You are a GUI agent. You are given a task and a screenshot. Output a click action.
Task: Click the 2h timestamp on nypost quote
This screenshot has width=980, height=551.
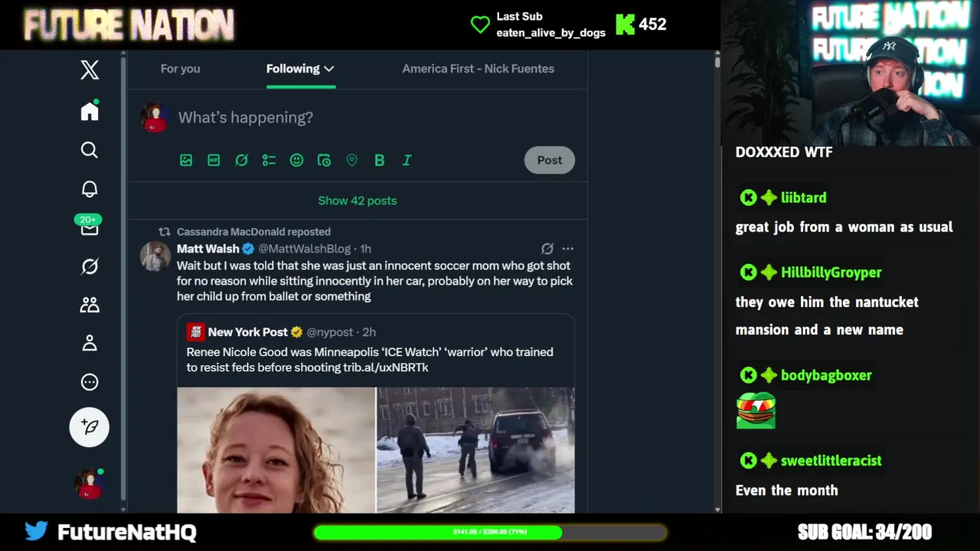click(369, 332)
